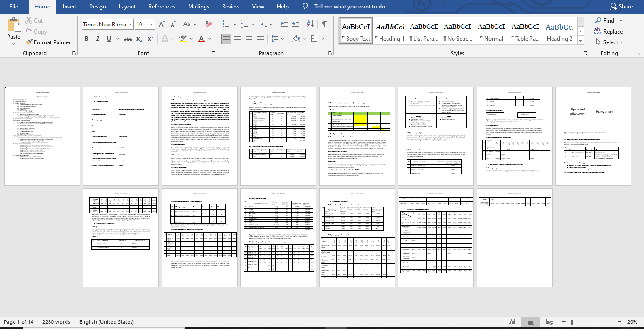The height and width of the screenshot is (329, 644).
Task: Switch to the Layout tab
Action: pyautogui.click(x=127, y=7)
